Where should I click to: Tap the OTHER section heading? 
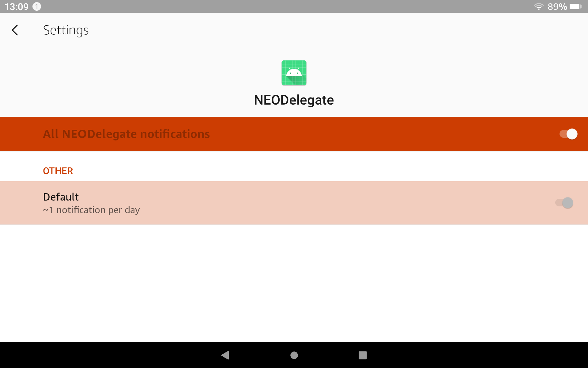pyautogui.click(x=58, y=171)
